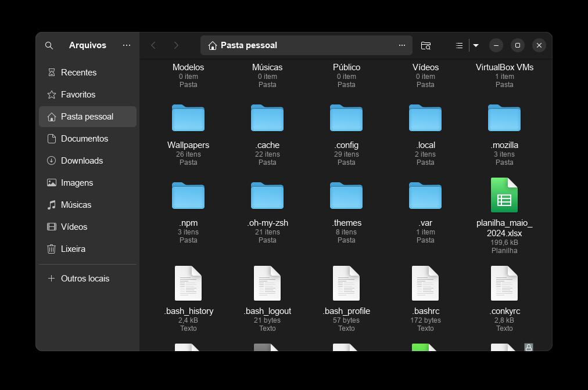Open the folder search icon in the toolbar
Image resolution: width=588 pixels, height=390 pixels.
click(x=426, y=45)
